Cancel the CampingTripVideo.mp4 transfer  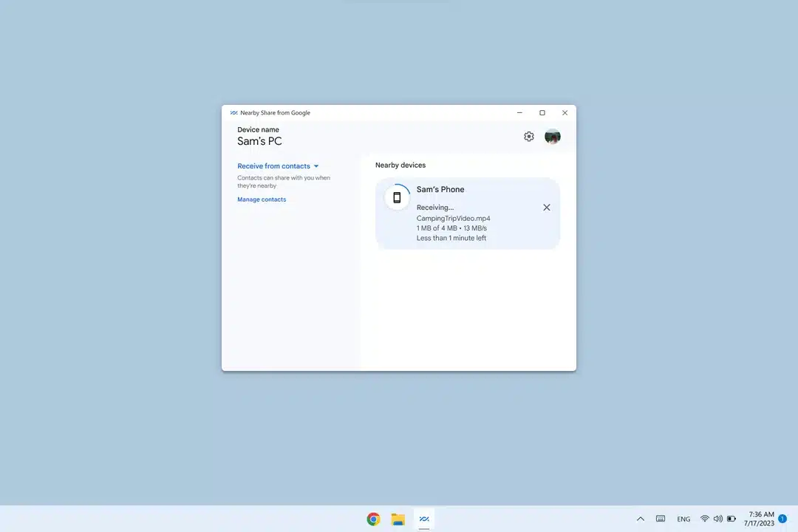coord(547,208)
